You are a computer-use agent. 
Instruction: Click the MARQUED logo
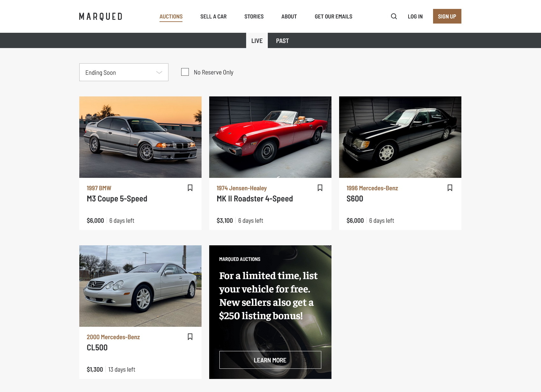point(101,17)
